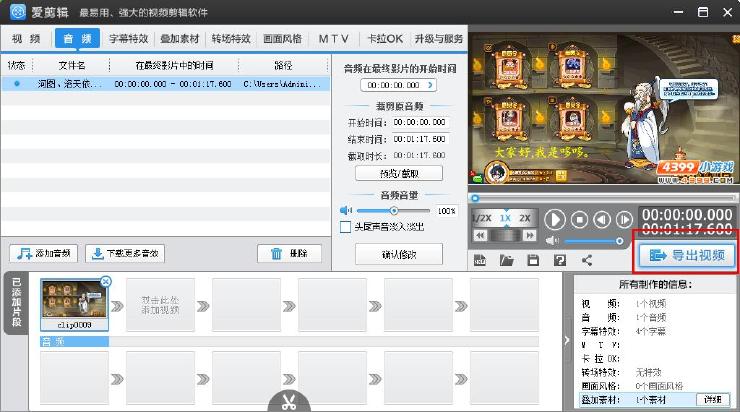Switch to the 转场特效 tab
The image size is (740, 412).
(x=231, y=39)
